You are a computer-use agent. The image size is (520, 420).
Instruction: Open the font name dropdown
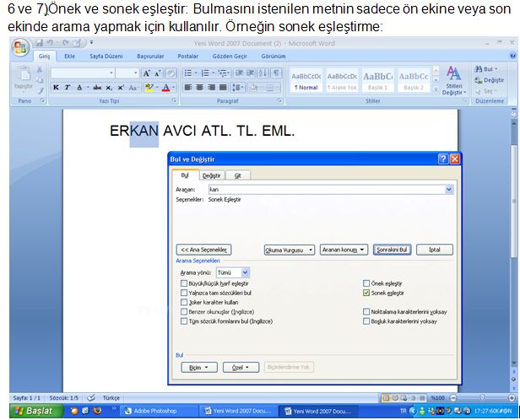111,73
